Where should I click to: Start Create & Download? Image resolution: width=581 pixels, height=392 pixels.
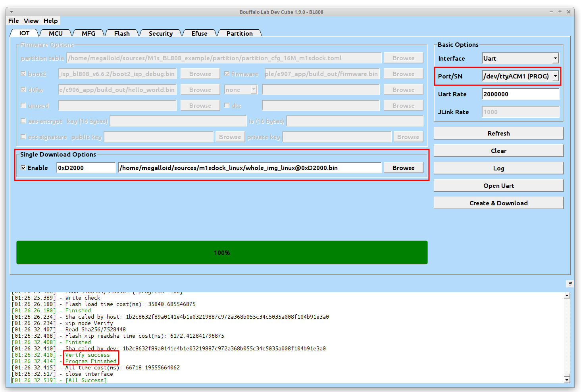[x=498, y=203]
